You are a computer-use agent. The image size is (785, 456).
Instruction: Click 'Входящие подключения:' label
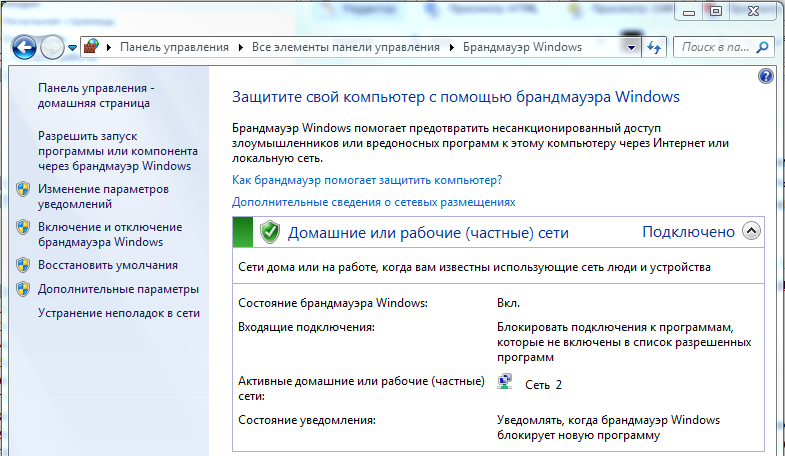pyautogui.click(x=306, y=327)
